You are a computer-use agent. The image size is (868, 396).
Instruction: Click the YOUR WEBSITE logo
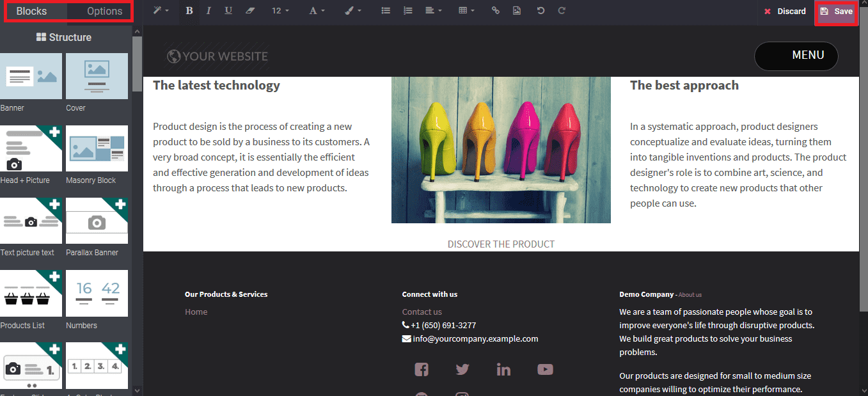[x=217, y=56]
